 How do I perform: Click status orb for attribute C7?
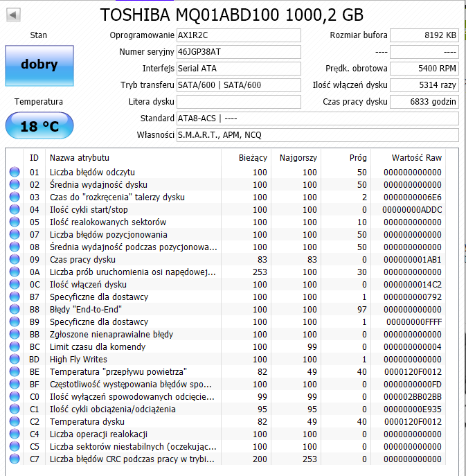click(15, 459)
